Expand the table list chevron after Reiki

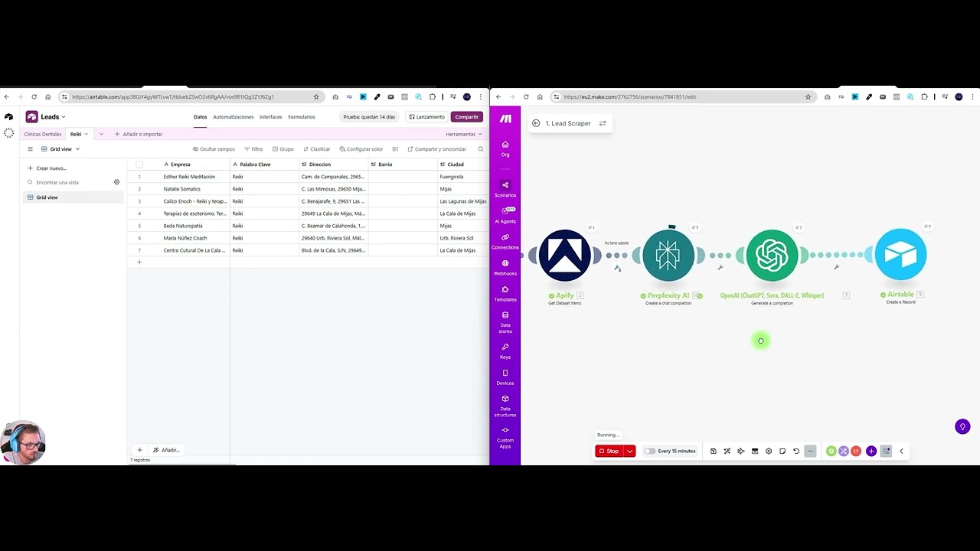pyautogui.click(x=101, y=134)
